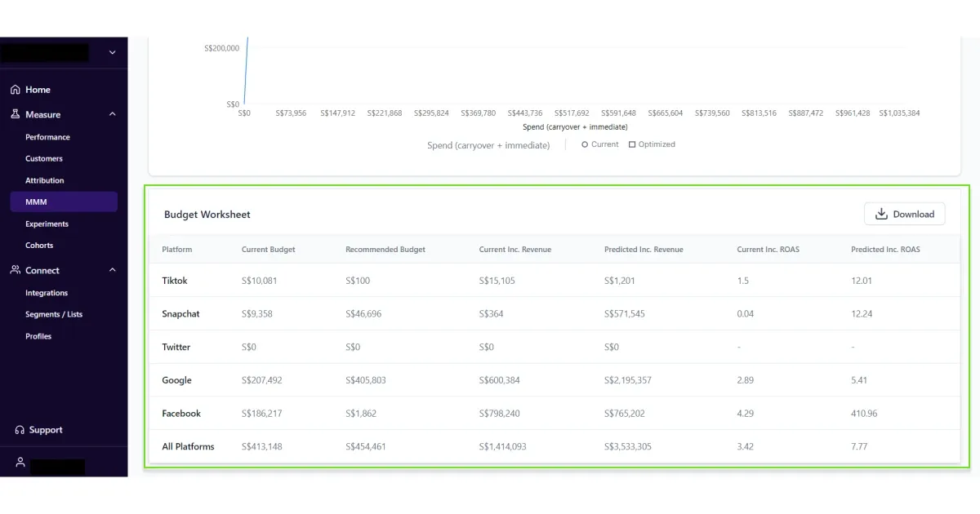Go to Segments / Lists
980x514 pixels.
pos(54,314)
